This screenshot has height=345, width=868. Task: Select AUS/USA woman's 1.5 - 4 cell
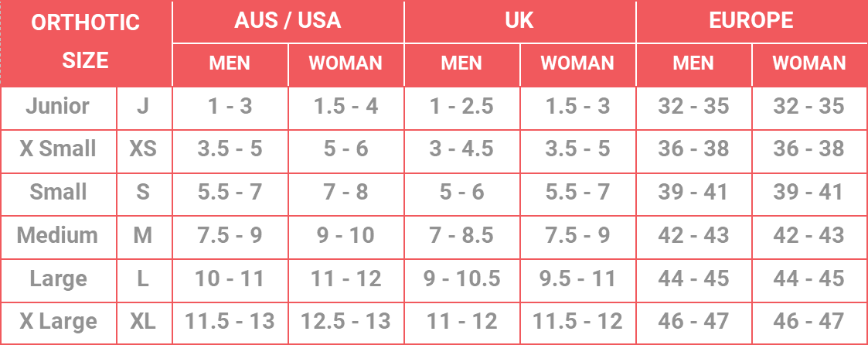click(x=346, y=108)
